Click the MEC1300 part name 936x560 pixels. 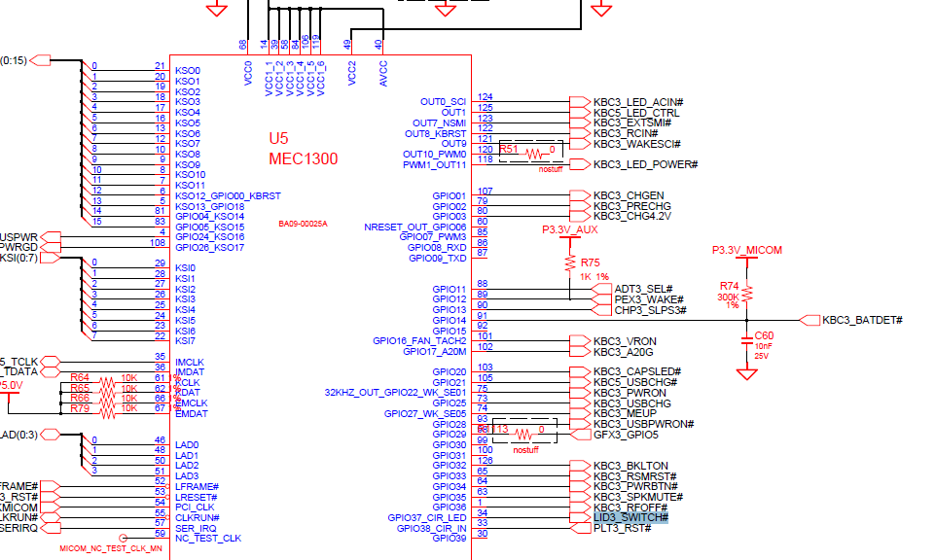click(x=304, y=159)
